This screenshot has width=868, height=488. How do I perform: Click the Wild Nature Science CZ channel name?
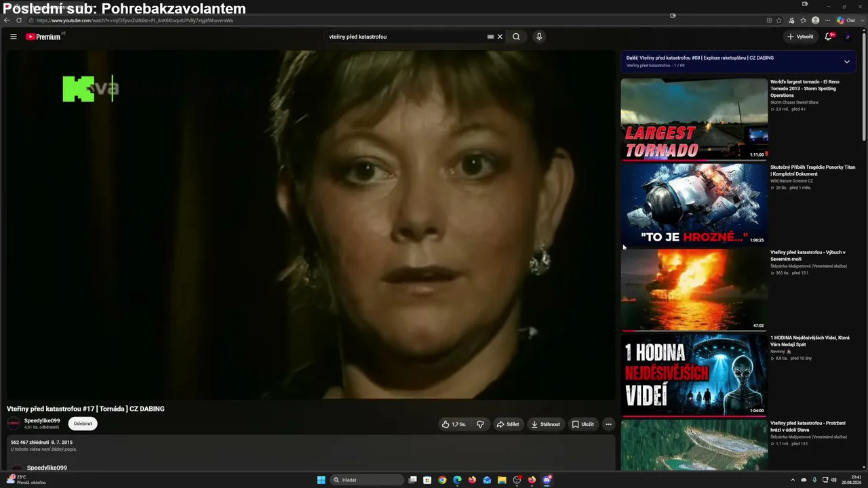coord(791,181)
